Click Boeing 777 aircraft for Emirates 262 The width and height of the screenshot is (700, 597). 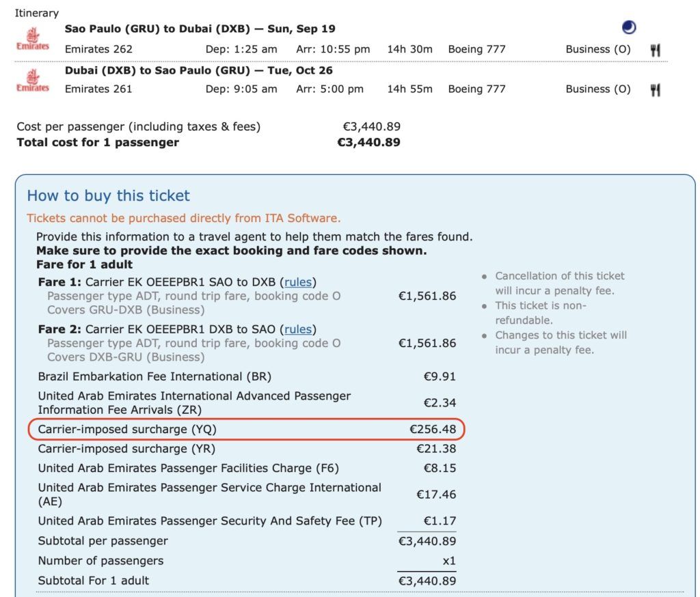tap(476, 49)
